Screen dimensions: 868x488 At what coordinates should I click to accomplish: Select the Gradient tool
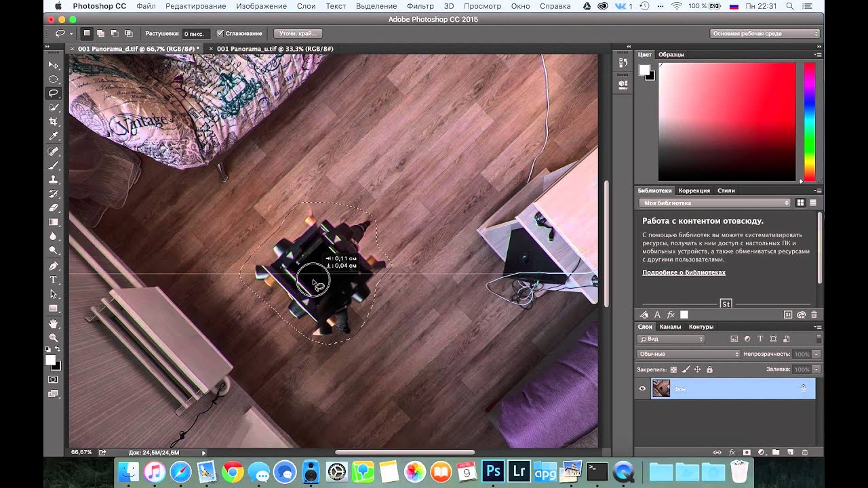point(54,222)
